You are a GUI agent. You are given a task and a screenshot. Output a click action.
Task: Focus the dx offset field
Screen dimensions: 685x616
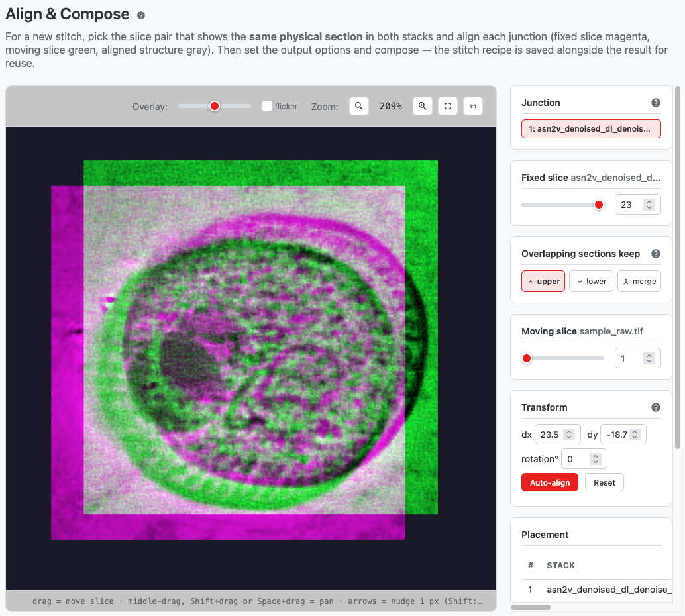[x=557, y=435]
